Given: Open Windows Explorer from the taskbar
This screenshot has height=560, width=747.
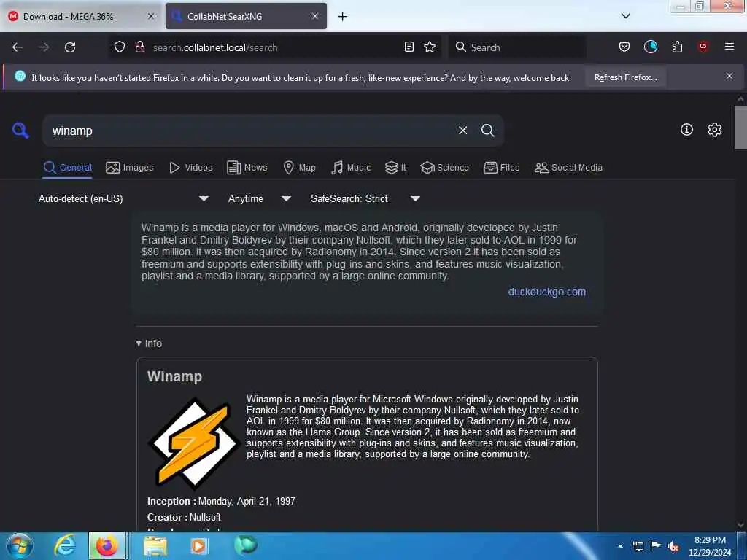Looking at the screenshot, I should click(x=155, y=545).
